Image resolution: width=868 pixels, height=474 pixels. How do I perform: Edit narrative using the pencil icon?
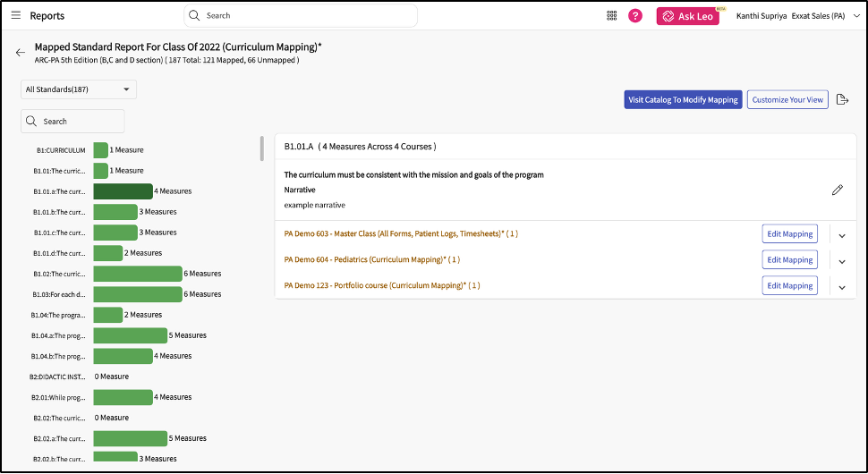point(838,190)
